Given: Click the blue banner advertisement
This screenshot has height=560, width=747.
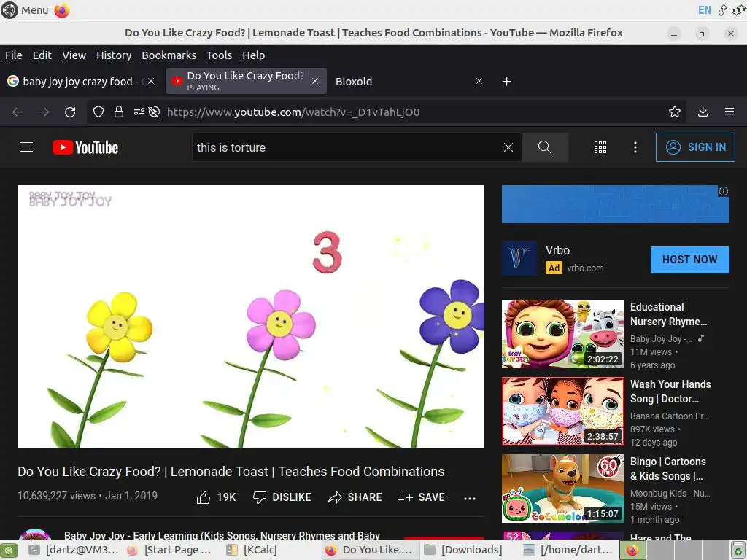Looking at the screenshot, I should [615, 204].
